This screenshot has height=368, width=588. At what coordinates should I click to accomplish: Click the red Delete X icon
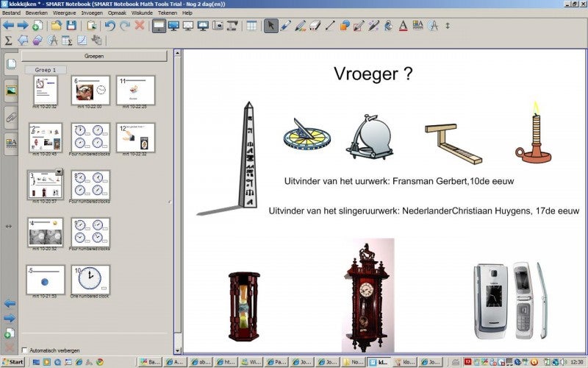point(140,26)
